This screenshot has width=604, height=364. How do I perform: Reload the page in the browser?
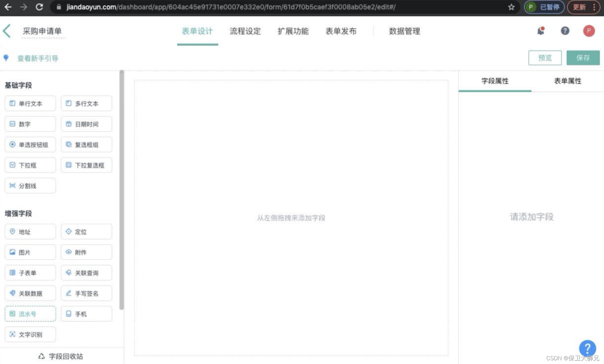[39, 7]
